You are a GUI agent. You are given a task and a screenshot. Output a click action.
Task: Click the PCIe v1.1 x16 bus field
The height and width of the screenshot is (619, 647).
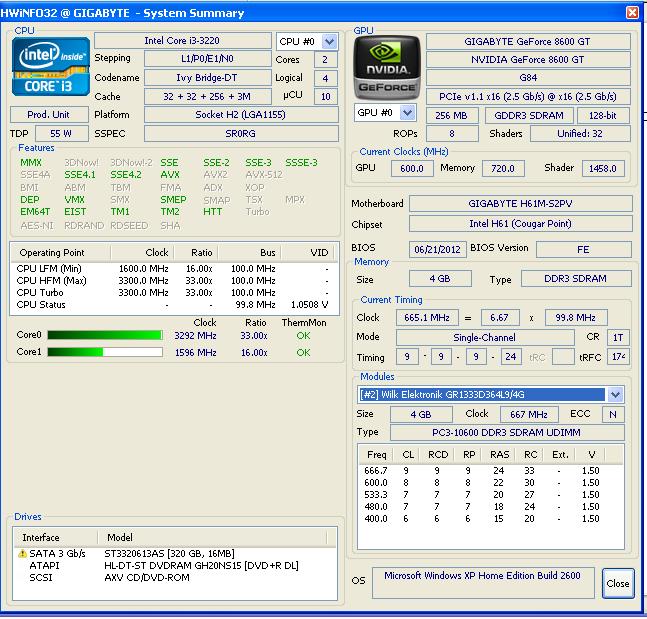coord(528,96)
